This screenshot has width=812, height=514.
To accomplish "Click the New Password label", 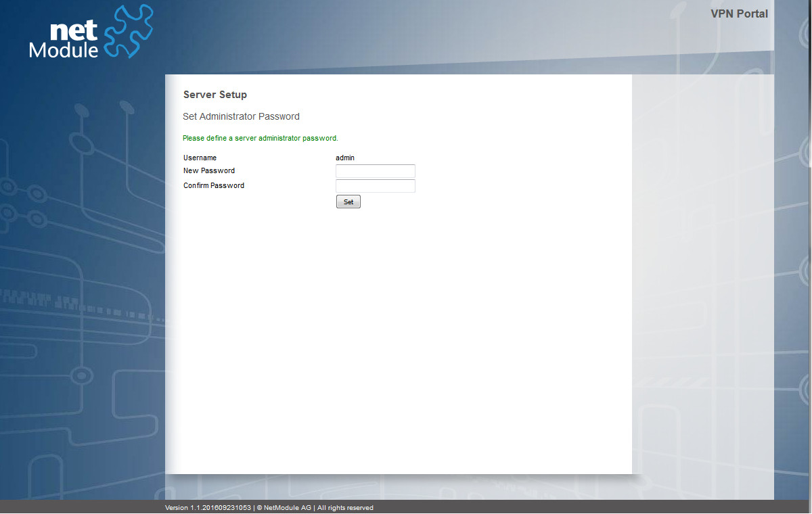I will (209, 170).
